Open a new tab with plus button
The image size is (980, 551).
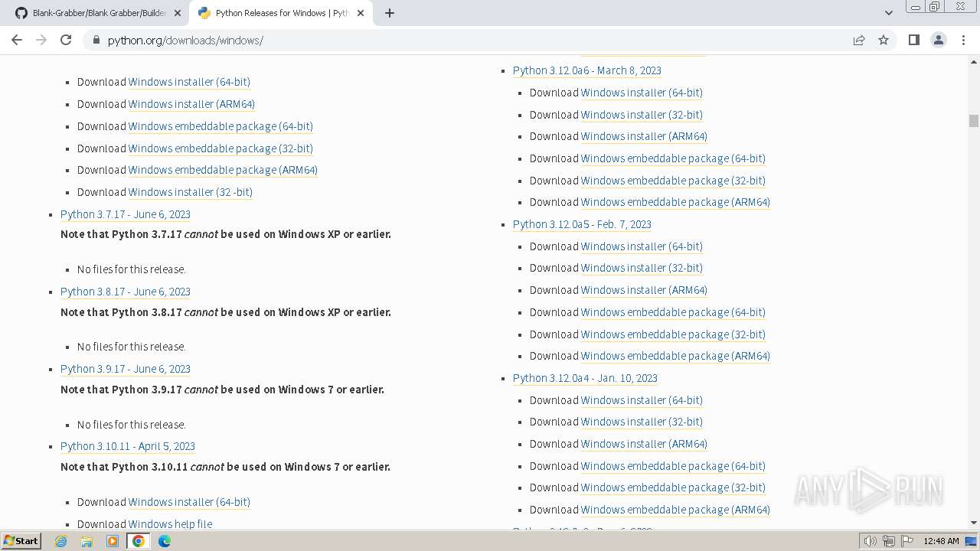point(390,13)
